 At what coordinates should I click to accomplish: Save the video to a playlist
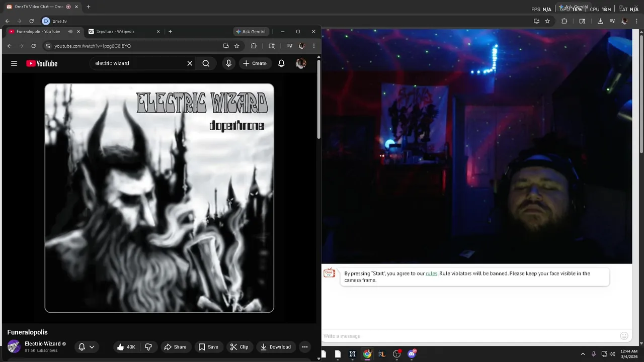click(x=208, y=347)
